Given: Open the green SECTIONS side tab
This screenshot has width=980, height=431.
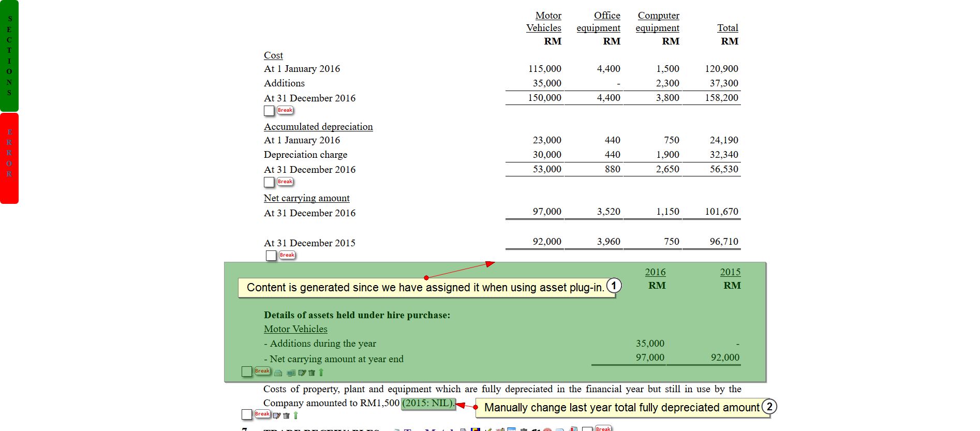Looking at the screenshot, I should (x=9, y=56).
